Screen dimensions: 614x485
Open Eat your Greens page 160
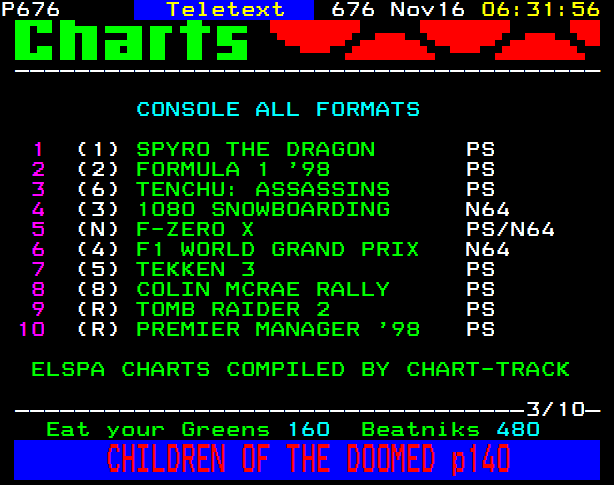pos(188,429)
